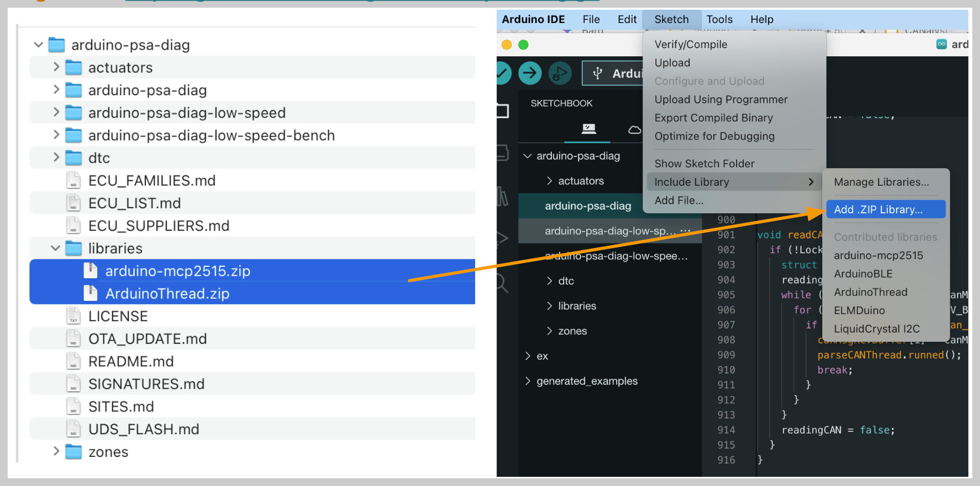Select OTA_UPDATE.md in Finder list
This screenshot has height=486, width=980.
[x=252, y=339]
